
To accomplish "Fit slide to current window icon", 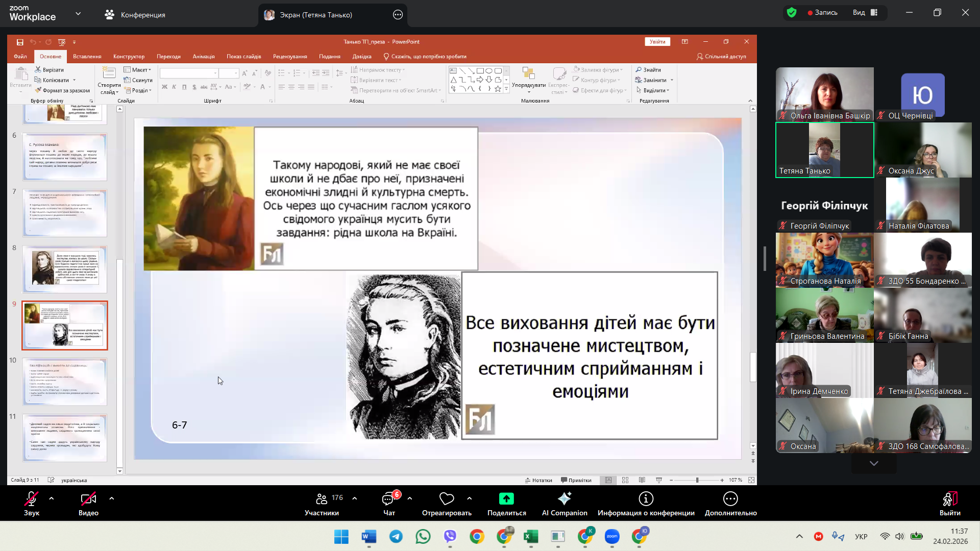I will [x=751, y=480].
